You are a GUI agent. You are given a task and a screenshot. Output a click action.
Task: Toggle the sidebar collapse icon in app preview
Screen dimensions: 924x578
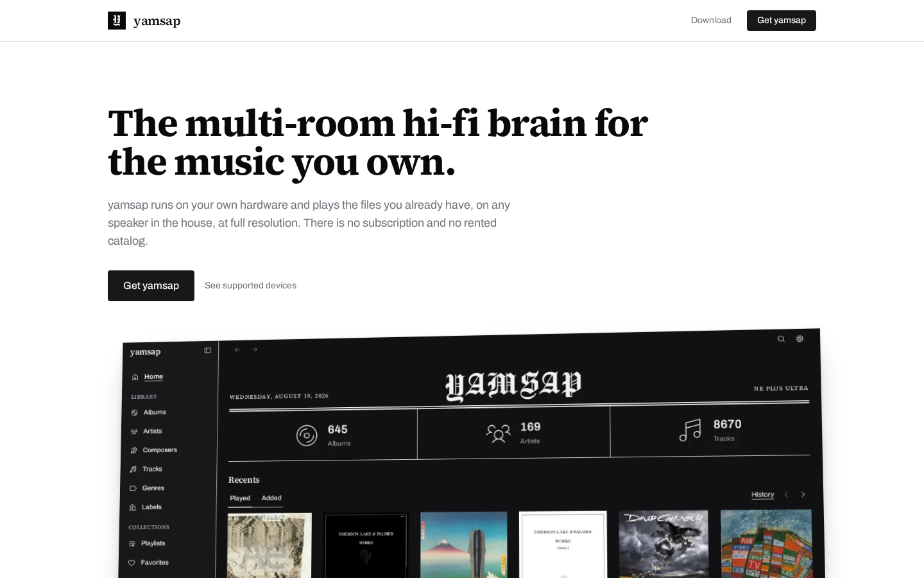click(208, 351)
